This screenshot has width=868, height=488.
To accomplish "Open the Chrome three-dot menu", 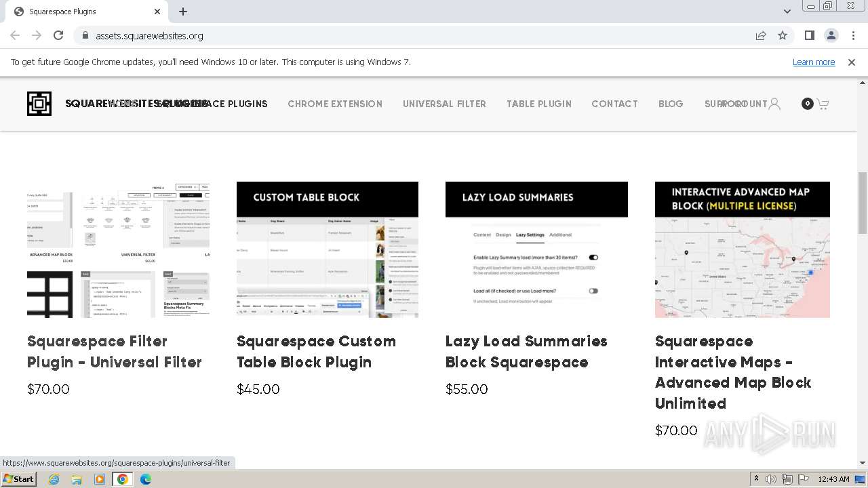I will [x=853, y=35].
